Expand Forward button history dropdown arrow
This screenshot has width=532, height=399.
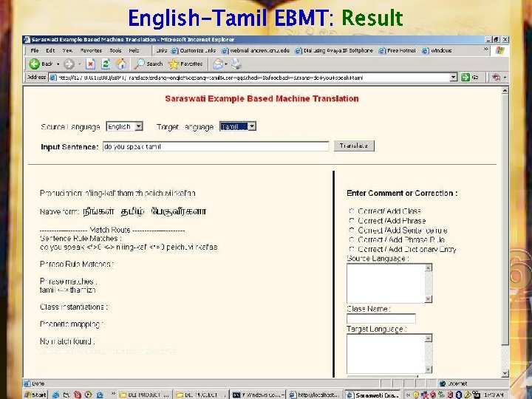point(80,64)
